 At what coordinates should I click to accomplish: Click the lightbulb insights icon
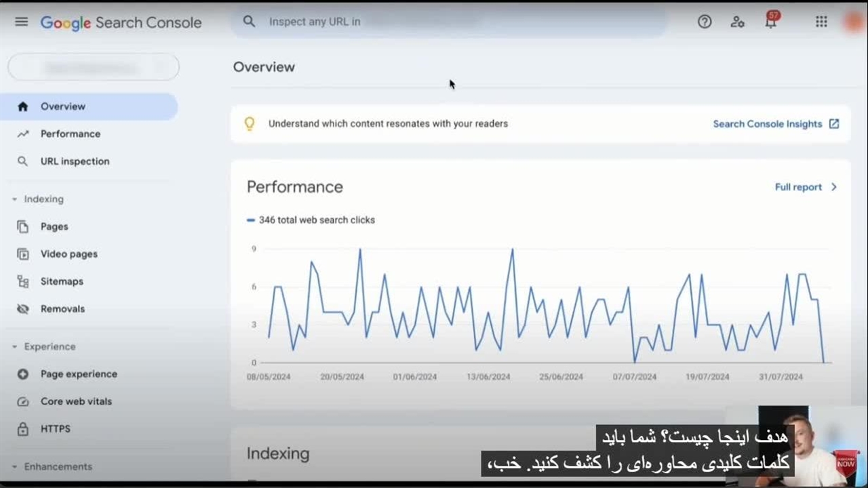(x=250, y=124)
